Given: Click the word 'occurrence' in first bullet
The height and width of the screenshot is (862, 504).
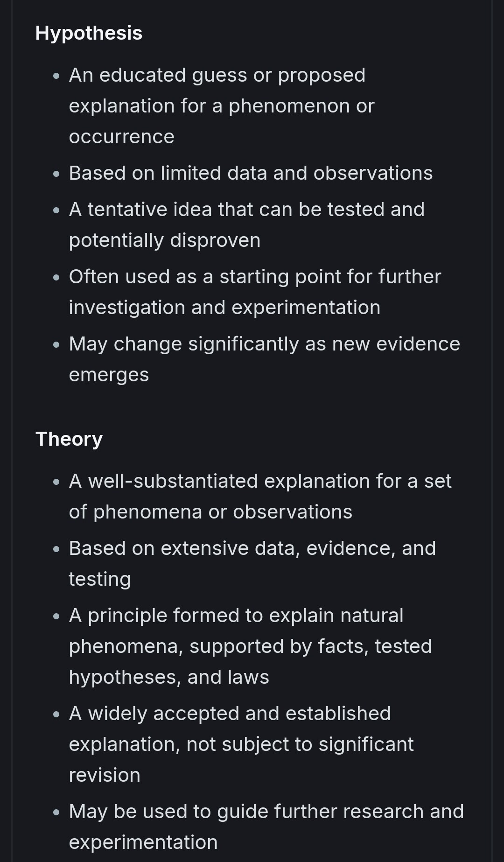Looking at the screenshot, I should (x=121, y=137).
